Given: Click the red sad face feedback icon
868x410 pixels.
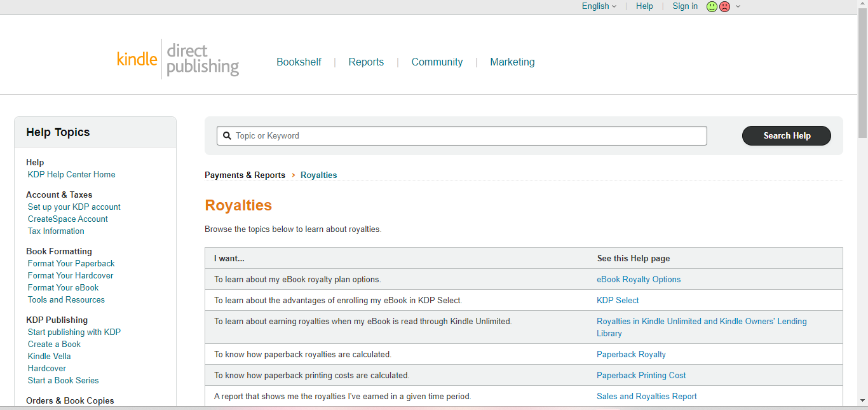Looking at the screenshot, I should coord(724,6).
